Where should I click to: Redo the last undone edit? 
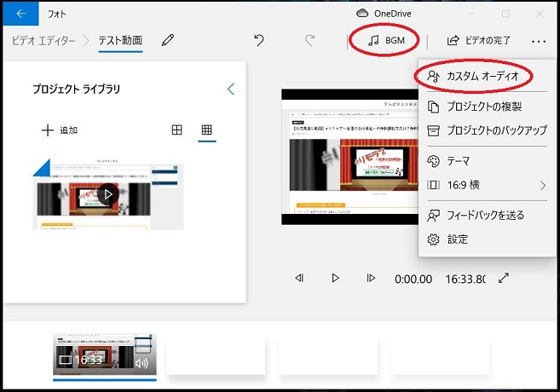310,40
